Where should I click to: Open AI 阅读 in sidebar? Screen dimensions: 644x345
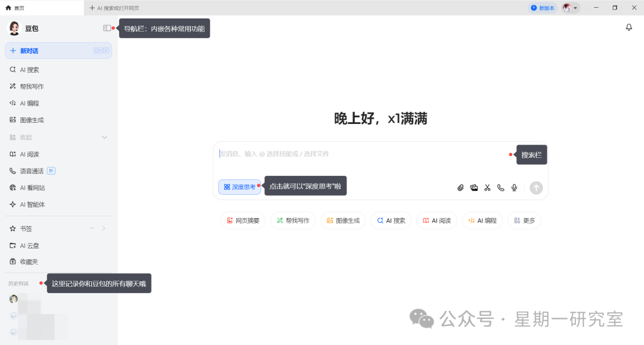(x=58, y=154)
